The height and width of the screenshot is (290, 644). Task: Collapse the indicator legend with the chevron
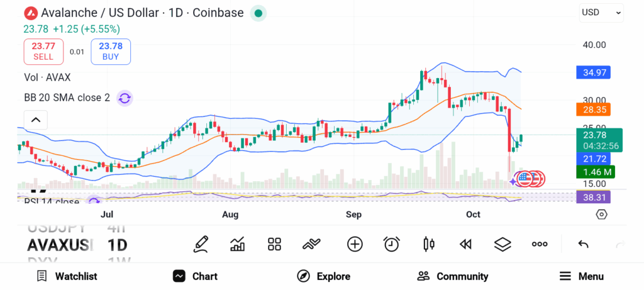(36, 120)
